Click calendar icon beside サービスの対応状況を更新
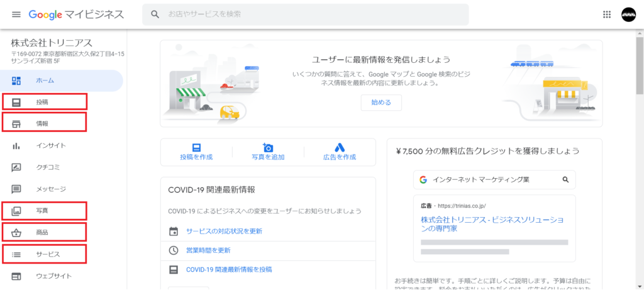 click(x=174, y=231)
